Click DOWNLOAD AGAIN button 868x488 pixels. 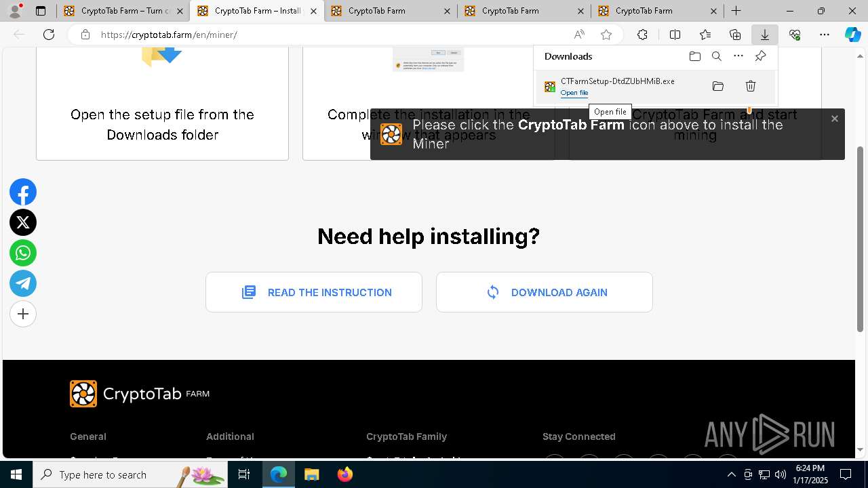(545, 292)
